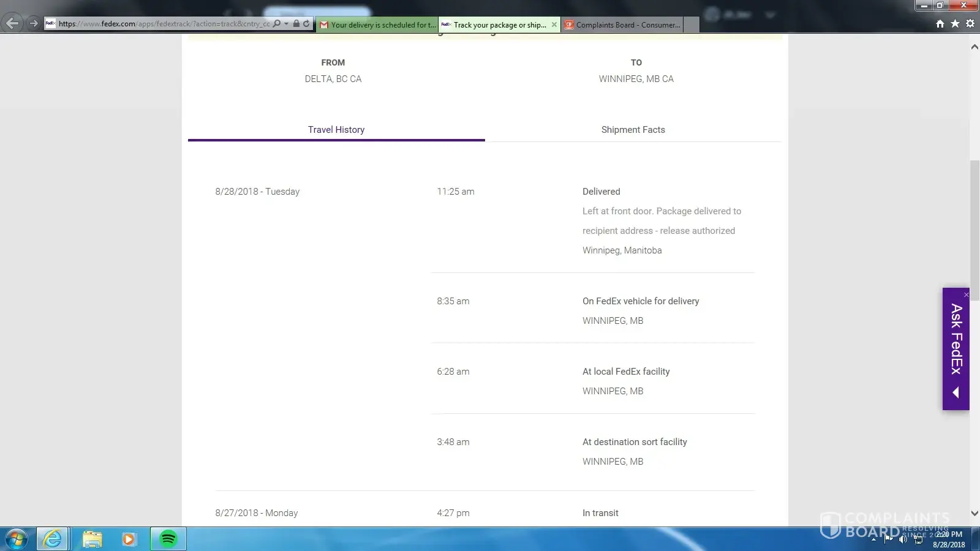
Task: Close the 'Track your package' browser tab
Action: pyautogui.click(x=554, y=25)
